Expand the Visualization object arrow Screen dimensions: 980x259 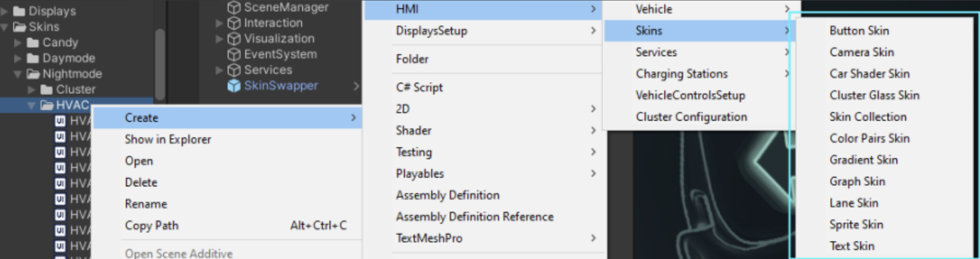pyautogui.click(x=219, y=39)
